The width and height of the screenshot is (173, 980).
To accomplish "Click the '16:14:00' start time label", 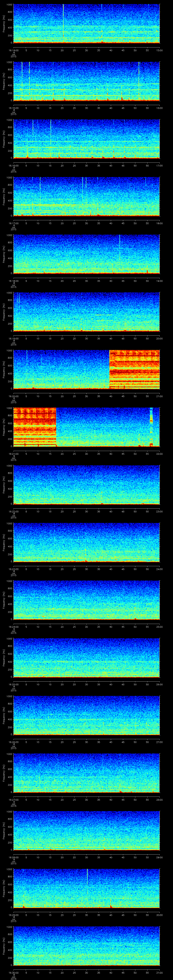I will click(x=13, y=50).
